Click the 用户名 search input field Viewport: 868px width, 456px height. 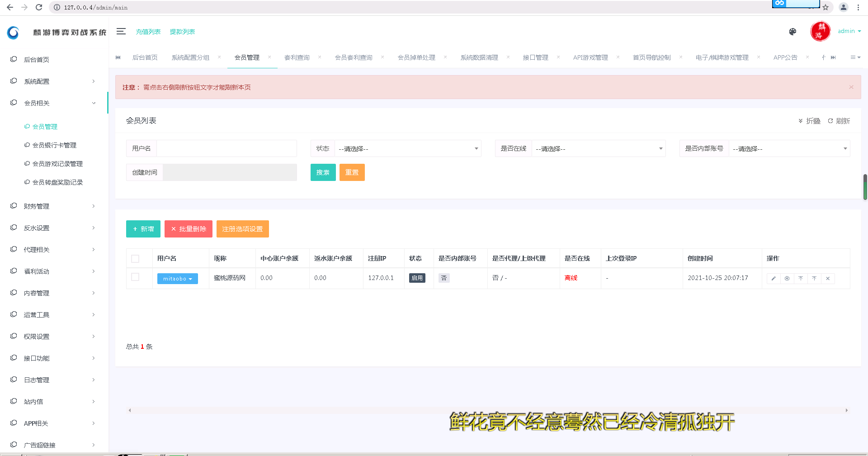pyautogui.click(x=226, y=148)
